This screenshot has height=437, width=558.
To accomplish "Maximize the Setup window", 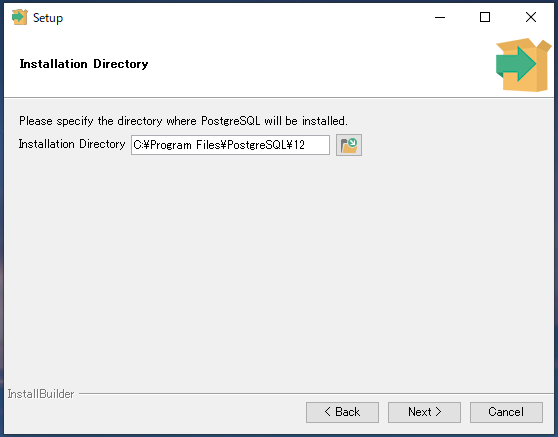I will pyautogui.click(x=485, y=17).
